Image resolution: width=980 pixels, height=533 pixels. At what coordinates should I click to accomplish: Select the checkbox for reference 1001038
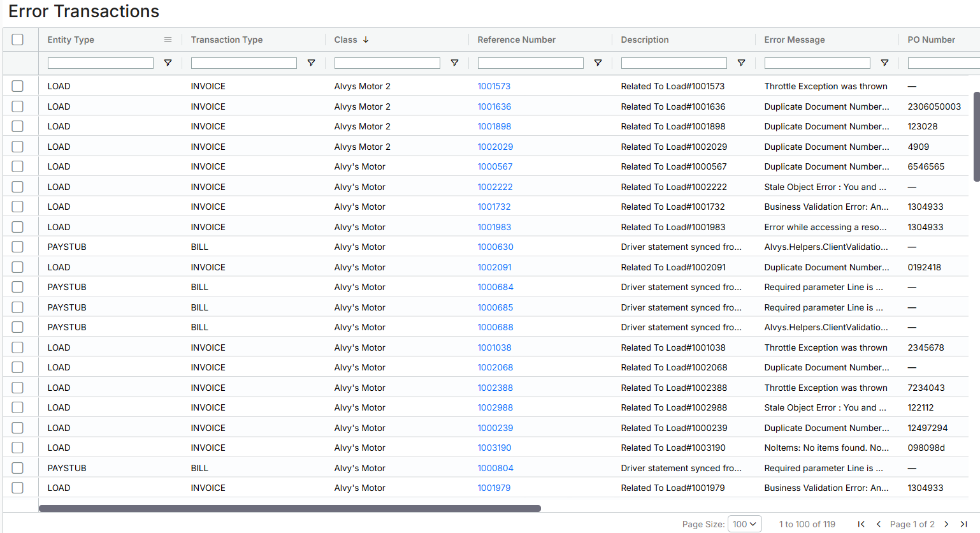click(18, 347)
